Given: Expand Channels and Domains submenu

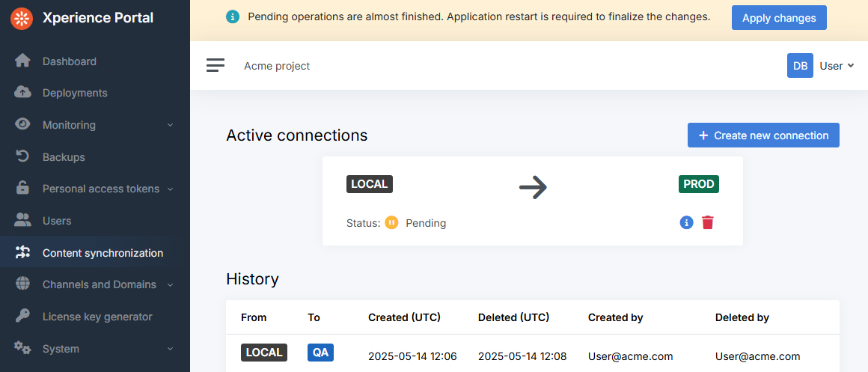Looking at the screenshot, I should tap(170, 285).
